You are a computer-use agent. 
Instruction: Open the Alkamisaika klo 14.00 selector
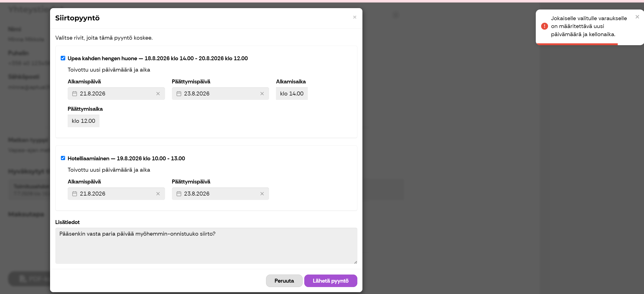tap(292, 94)
